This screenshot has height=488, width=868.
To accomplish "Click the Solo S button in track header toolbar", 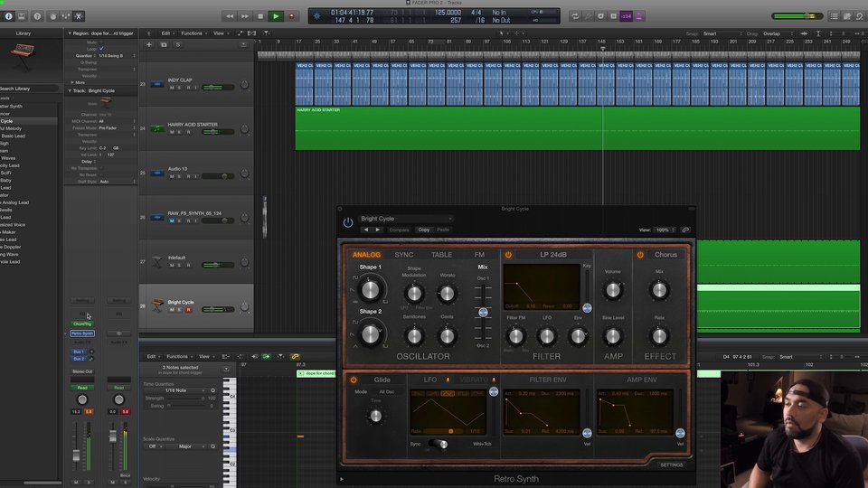I will (x=178, y=44).
